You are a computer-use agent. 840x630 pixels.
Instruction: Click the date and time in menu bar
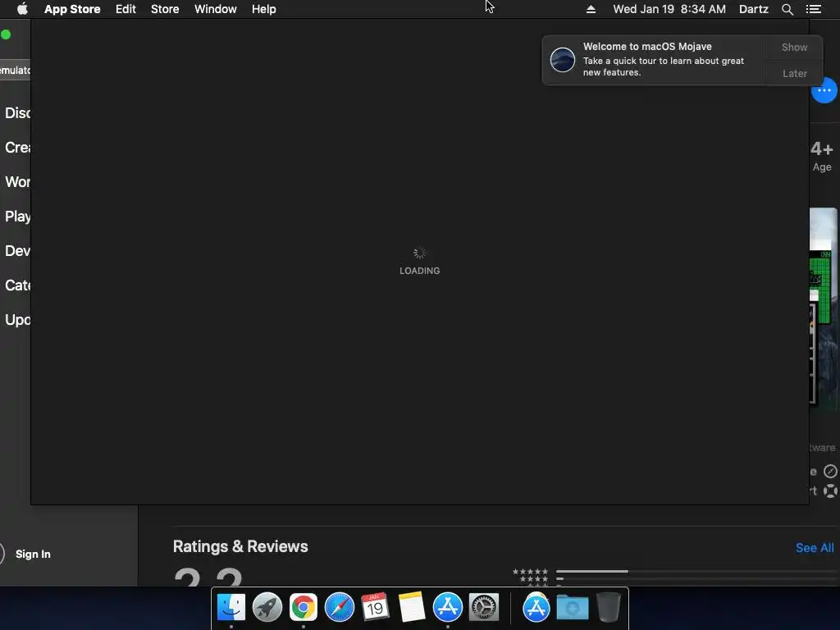pyautogui.click(x=669, y=9)
